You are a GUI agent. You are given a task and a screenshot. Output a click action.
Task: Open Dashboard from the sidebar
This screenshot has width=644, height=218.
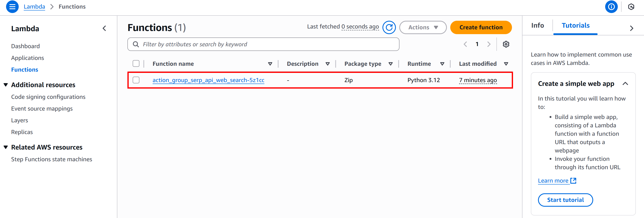pos(25,46)
